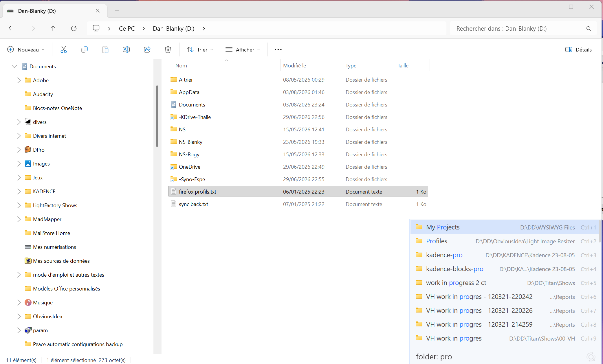The image size is (603, 364).
Task: Open a new tab with plus button
Action: (117, 11)
